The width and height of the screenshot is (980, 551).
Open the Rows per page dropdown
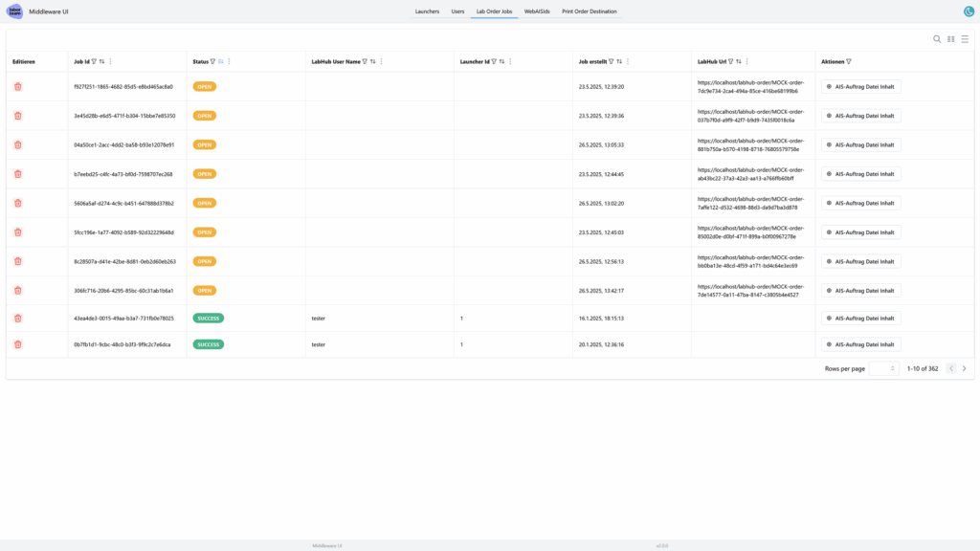point(883,368)
